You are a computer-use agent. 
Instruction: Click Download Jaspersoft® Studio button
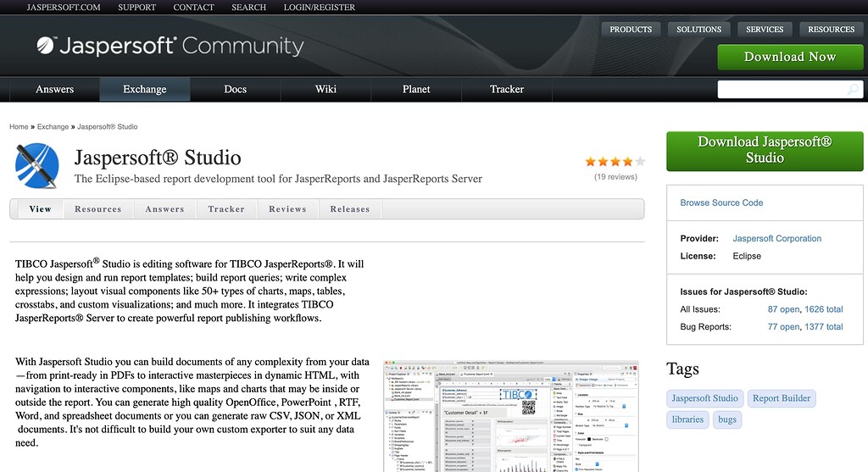coord(765,151)
